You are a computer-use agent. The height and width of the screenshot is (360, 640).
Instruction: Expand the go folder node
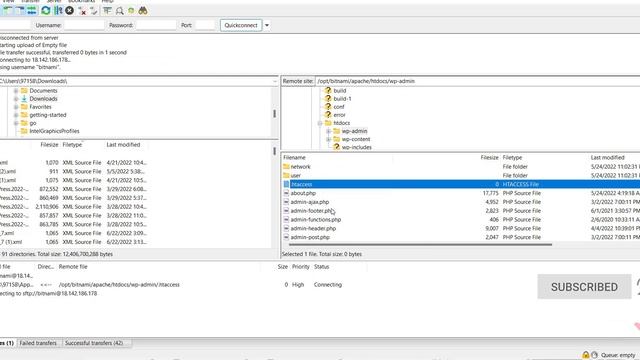pos(16,123)
